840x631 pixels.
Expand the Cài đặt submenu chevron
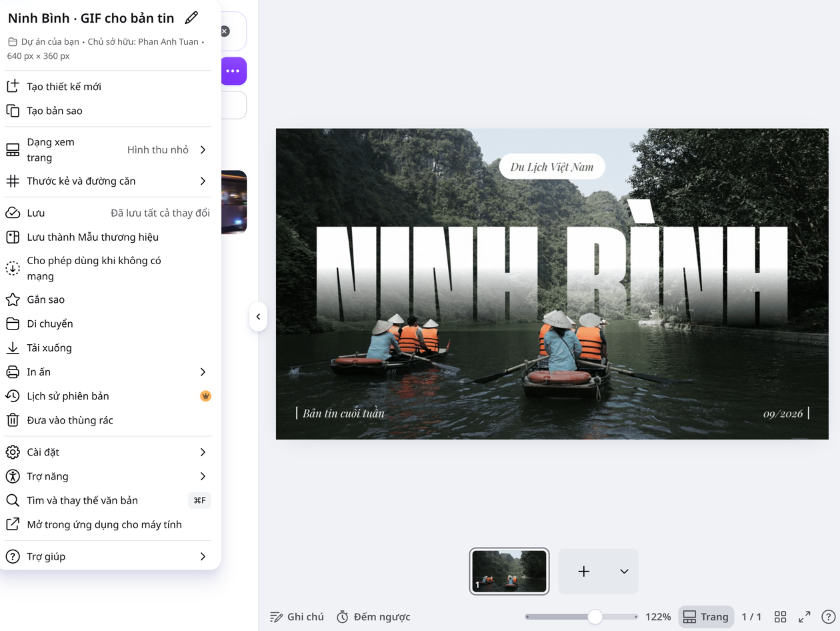[203, 452]
